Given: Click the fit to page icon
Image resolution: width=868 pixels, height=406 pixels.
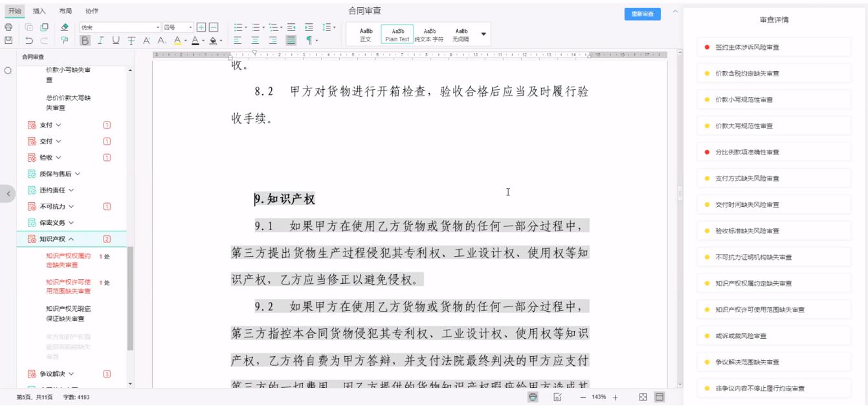Looking at the screenshot, I should pyautogui.click(x=643, y=396).
